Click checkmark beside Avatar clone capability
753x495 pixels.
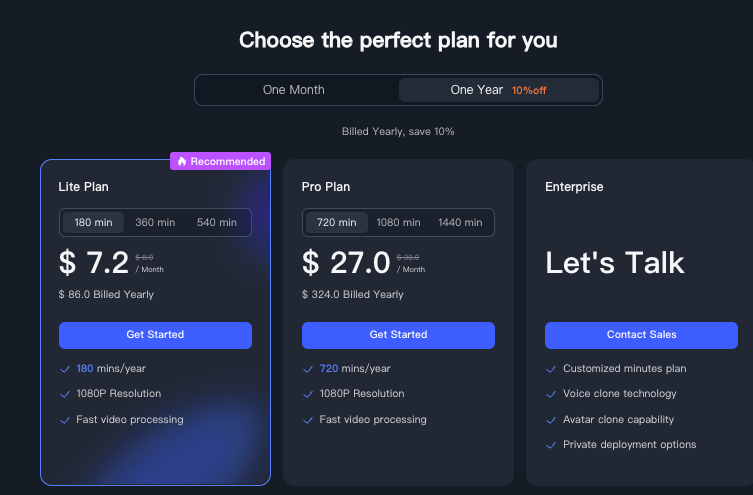(551, 420)
